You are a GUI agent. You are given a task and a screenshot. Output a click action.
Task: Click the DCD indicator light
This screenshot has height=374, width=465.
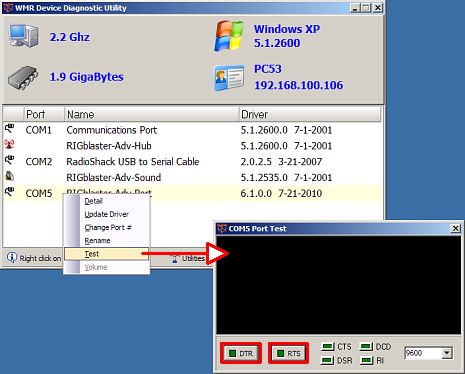point(366,347)
